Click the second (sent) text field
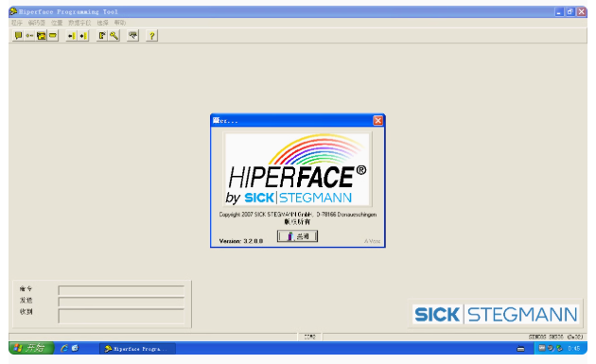Screen dimensions: 596x364 [121, 302]
